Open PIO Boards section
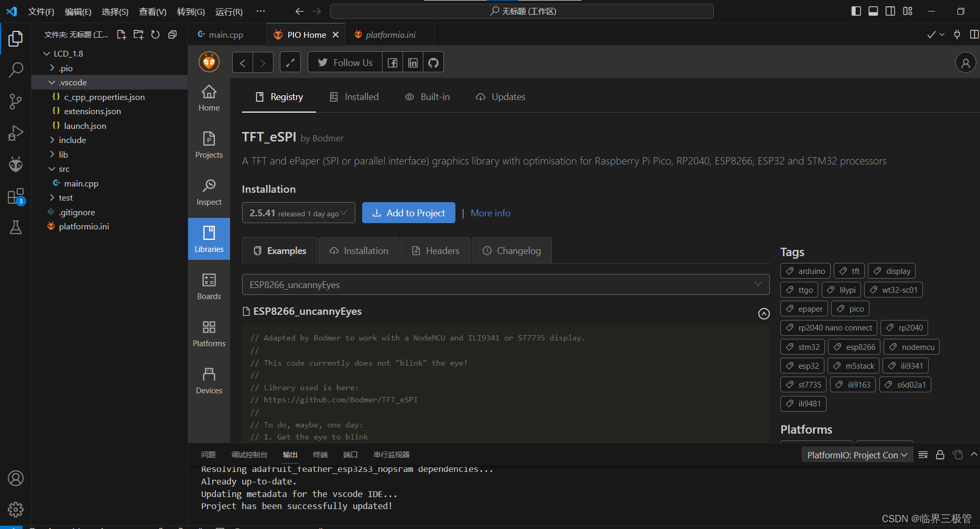The image size is (980, 529). [x=209, y=286]
